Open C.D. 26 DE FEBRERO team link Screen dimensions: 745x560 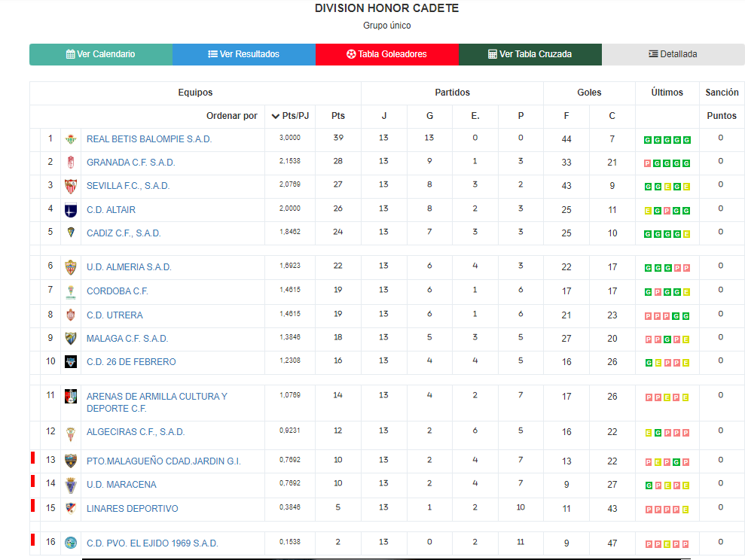point(131,361)
